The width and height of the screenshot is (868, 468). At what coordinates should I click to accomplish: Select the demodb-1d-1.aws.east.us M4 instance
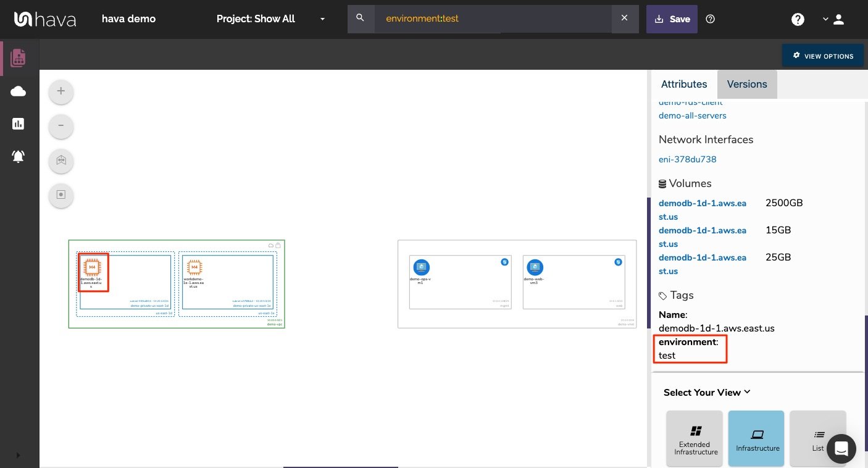(x=93, y=267)
